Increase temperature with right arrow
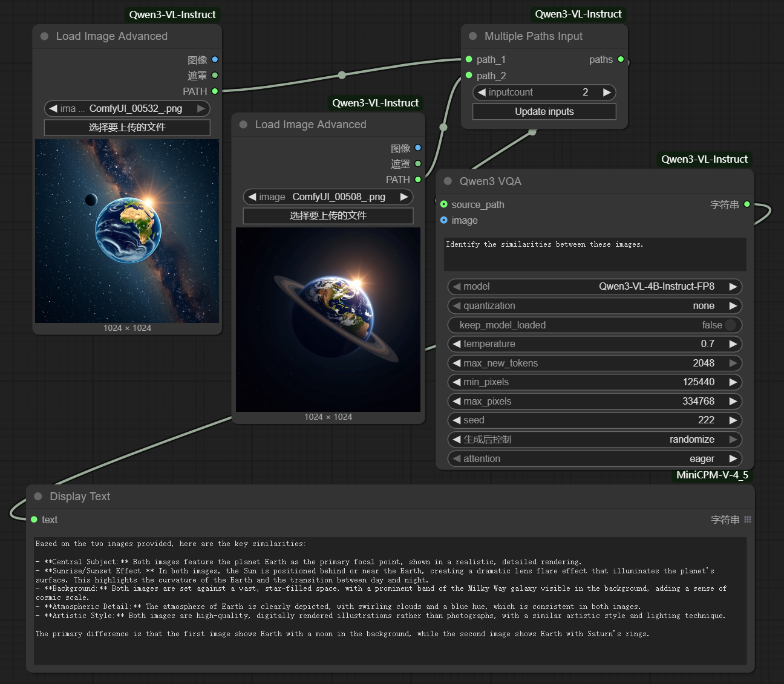784x684 pixels. (x=733, y=344)
